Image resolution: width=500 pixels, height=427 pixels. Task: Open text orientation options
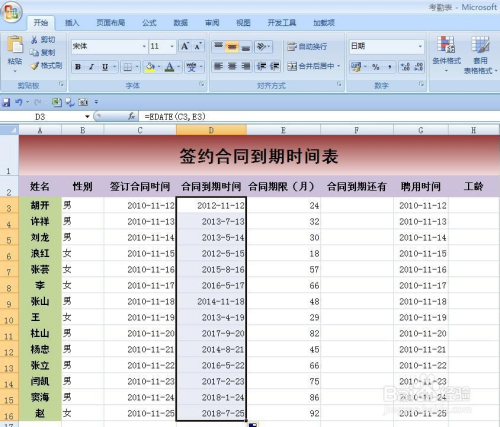tap(264, 46)
